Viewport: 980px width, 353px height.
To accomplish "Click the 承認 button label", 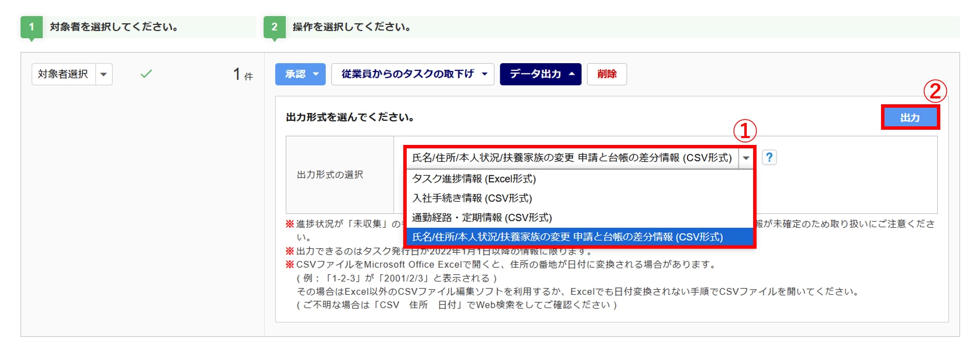I will pyautogui.click(x=295, y=74).
